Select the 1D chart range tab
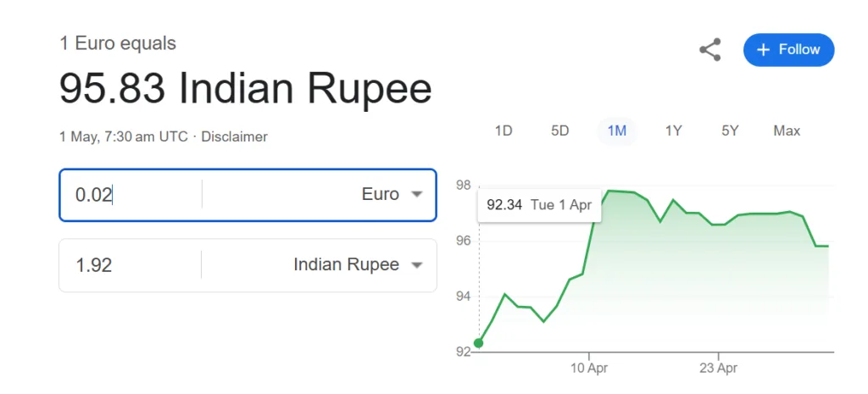 pyautogui.click(x=504, y=131)
